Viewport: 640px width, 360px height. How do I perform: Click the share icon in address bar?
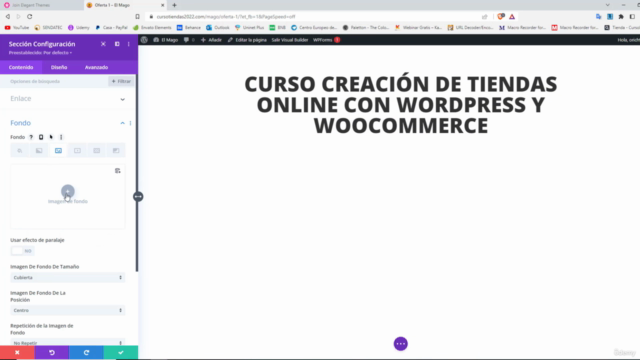[484, 17]
